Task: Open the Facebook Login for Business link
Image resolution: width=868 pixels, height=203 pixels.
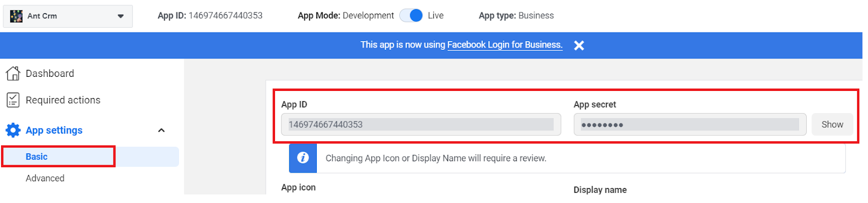Action: [505, 45]
